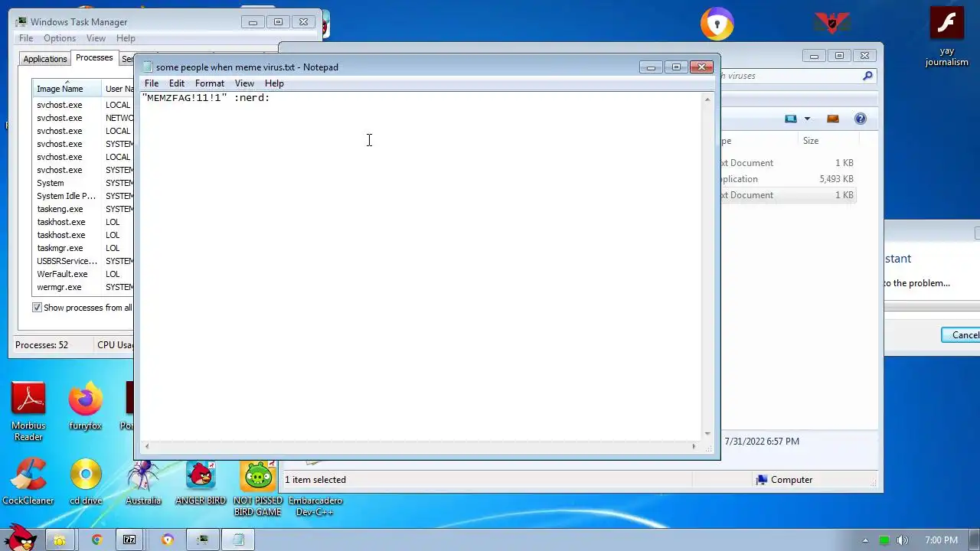Select the Processes tab in Task Manager
This screenshot has height=551, width=980.
(x=94, y=57)
